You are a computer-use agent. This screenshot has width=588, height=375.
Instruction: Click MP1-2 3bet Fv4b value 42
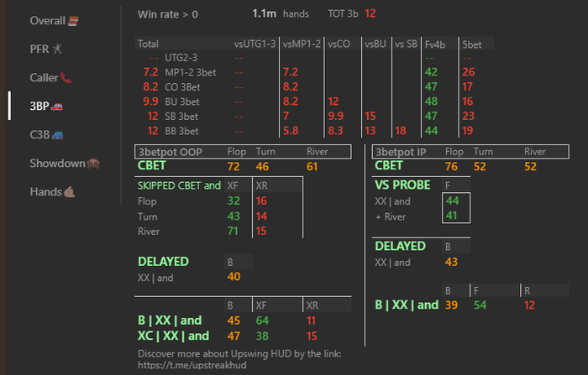coord(431,72)
